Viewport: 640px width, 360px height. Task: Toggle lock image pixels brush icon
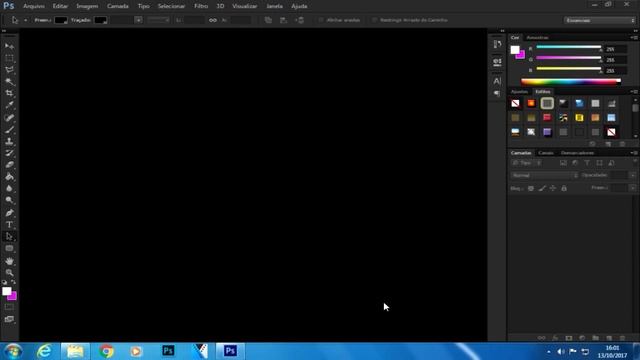[x=542, y=188]
